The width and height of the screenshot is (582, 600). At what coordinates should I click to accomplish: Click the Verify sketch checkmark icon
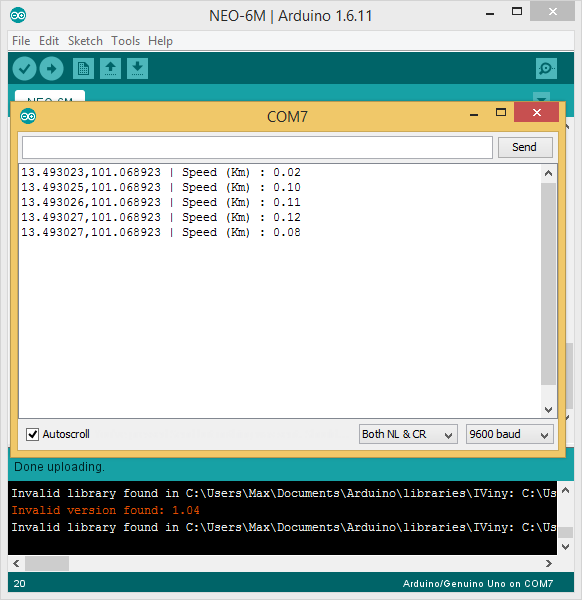click(24, 69)
